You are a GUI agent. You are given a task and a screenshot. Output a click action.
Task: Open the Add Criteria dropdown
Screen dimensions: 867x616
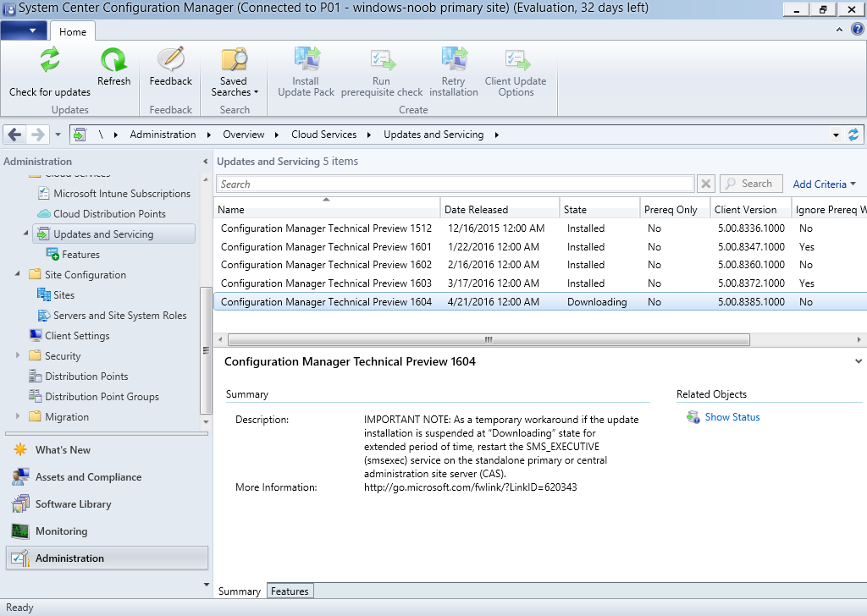coord(824,184)
